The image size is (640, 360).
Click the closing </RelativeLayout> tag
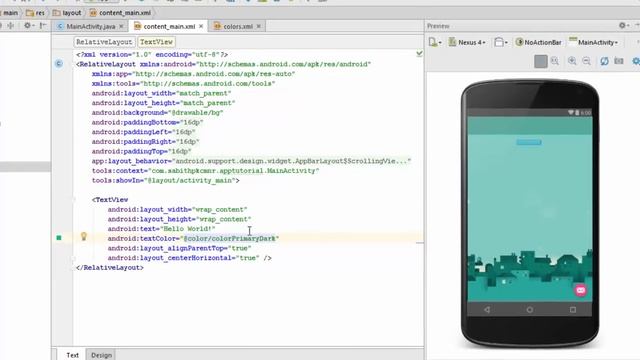[109, 268]
